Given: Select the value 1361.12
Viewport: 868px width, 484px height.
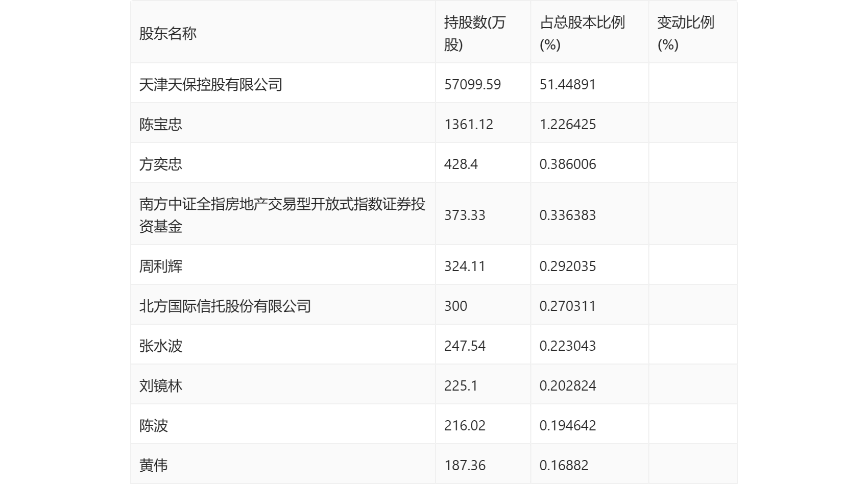Looking at the screenshot, I should pyautogui.click(x=469, y=125).
